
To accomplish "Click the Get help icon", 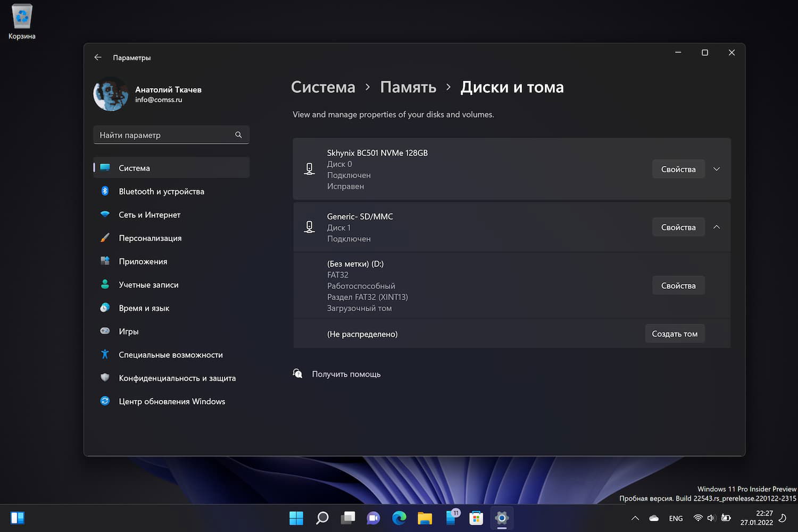I will pos(298,373).
